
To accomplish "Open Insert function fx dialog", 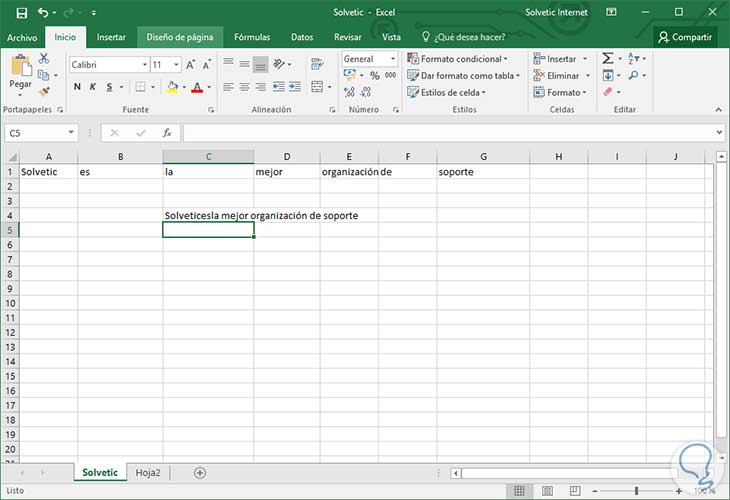I will pyautogui.click(x=167, y=133).
